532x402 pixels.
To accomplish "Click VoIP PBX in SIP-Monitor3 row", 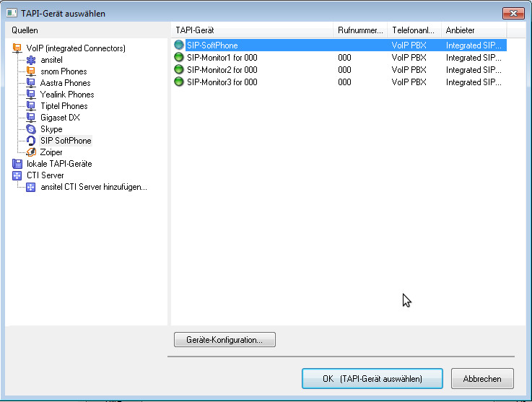I will click(409, 82).
